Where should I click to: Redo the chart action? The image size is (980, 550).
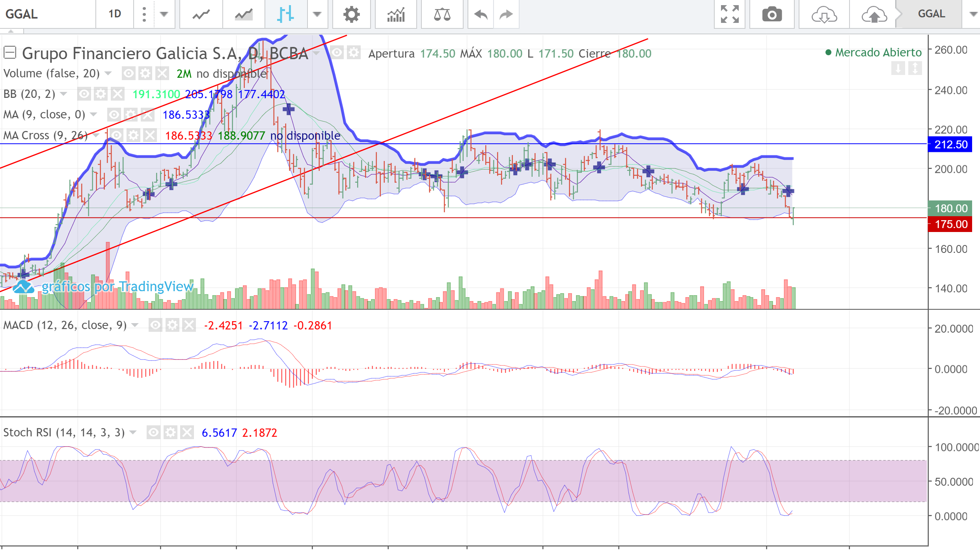(x=506, y=15)
